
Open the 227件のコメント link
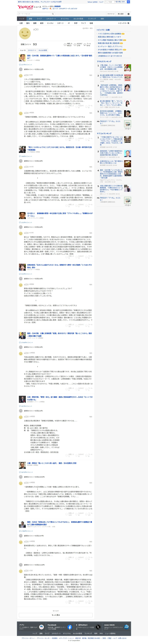coord(26,65)
